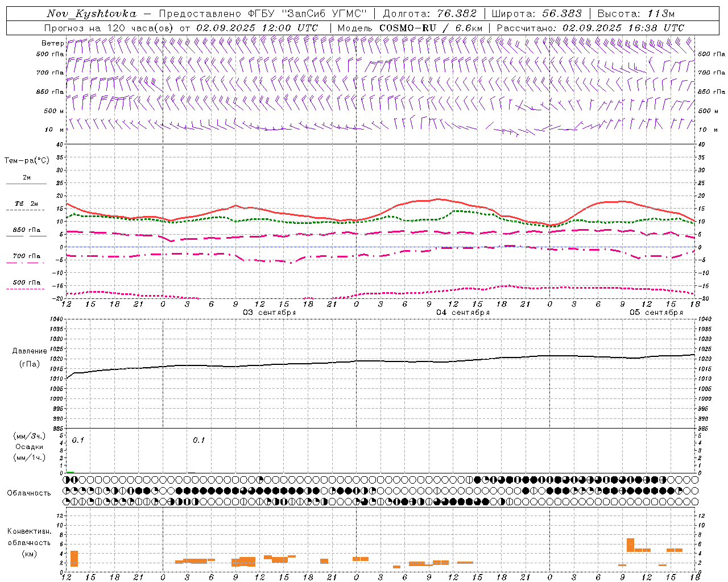
Task: Click the "(гПа)" unit label under Давление
Action: click(30, 364)
